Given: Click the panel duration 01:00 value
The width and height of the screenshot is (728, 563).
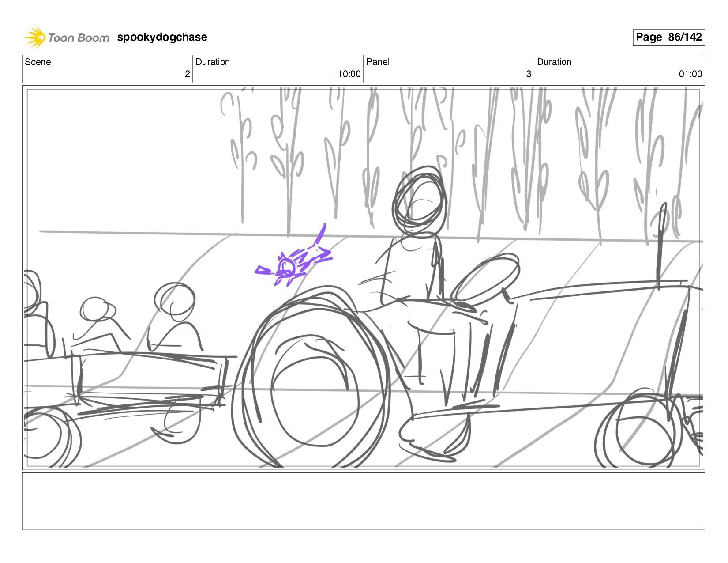Looking at the screenshot, I should tap(690, 74).
